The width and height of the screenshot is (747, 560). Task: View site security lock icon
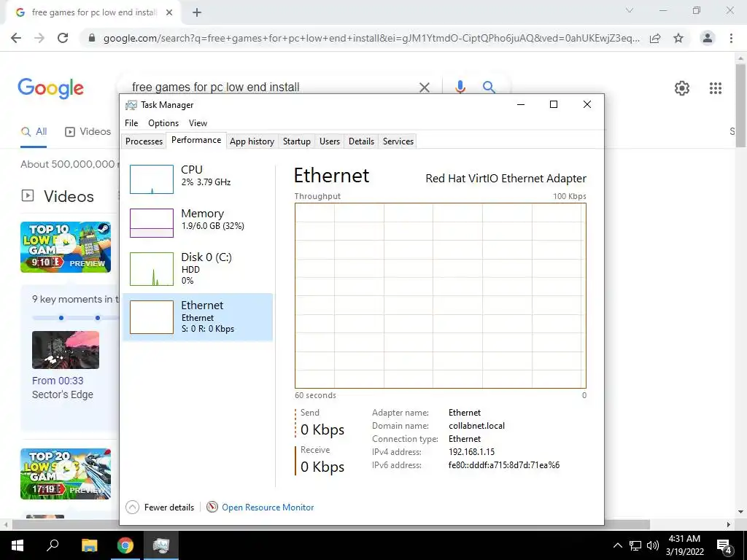92,38
